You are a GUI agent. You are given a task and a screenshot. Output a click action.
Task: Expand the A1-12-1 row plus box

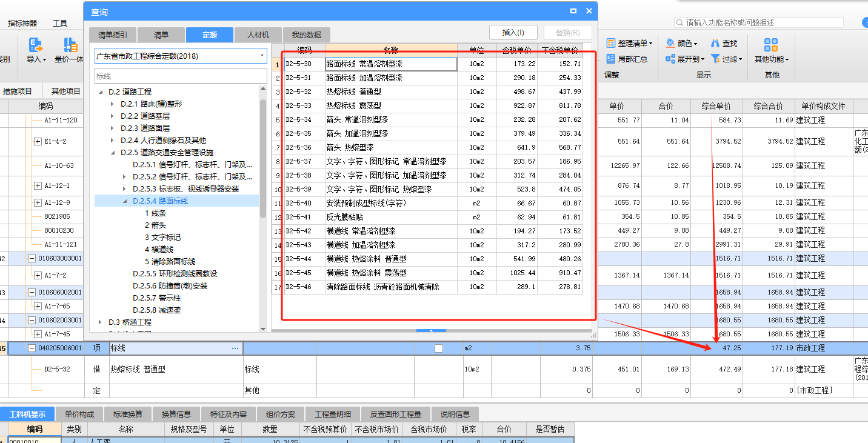point(38,185)
